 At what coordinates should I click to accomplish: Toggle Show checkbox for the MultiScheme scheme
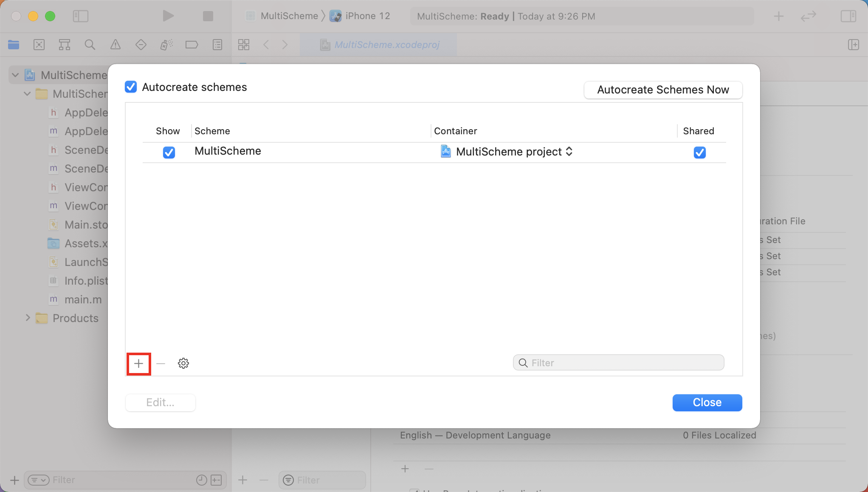169,152
